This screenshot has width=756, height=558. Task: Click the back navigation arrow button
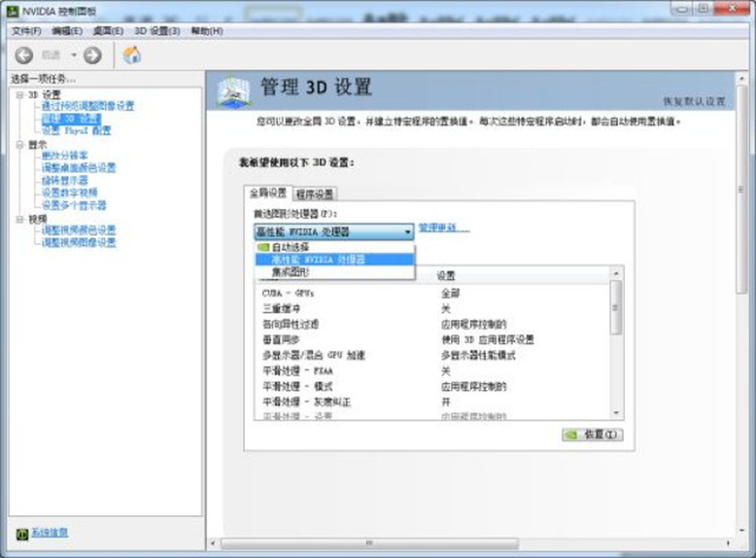tap(24, 55)
